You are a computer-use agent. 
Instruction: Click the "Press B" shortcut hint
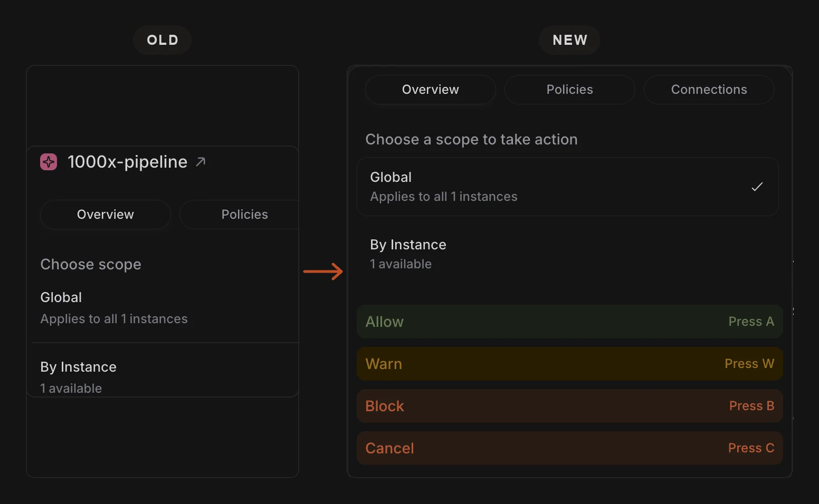coord(752,406)
